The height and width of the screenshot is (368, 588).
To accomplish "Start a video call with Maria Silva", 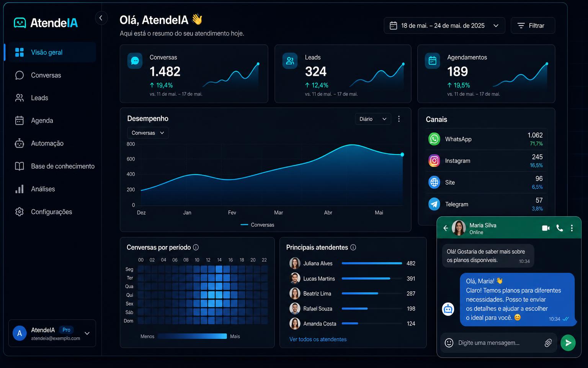I will tap(546, 228).
